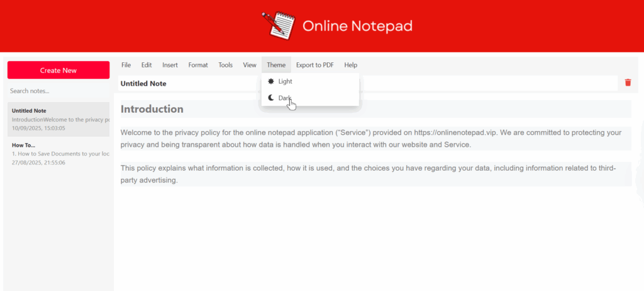The width and height of the screenshot is (644, 291).
Task: Click the Search notes field
Action: [58, 91]
